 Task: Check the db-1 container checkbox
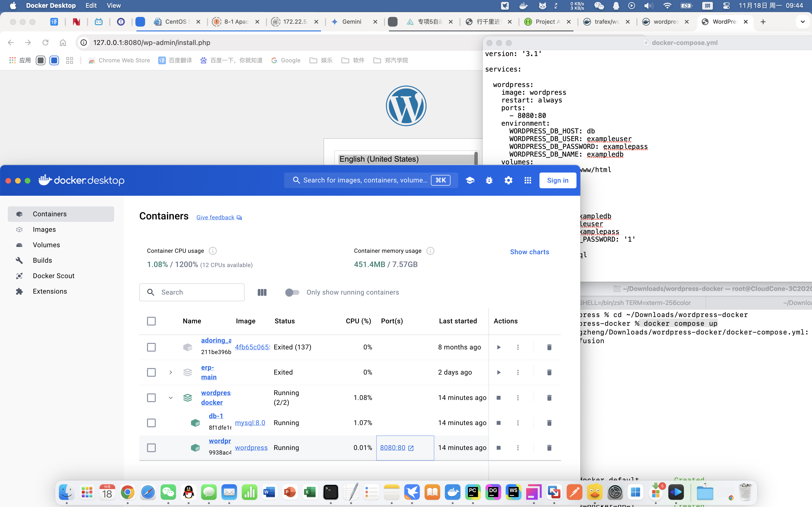[x=151, y=423]
